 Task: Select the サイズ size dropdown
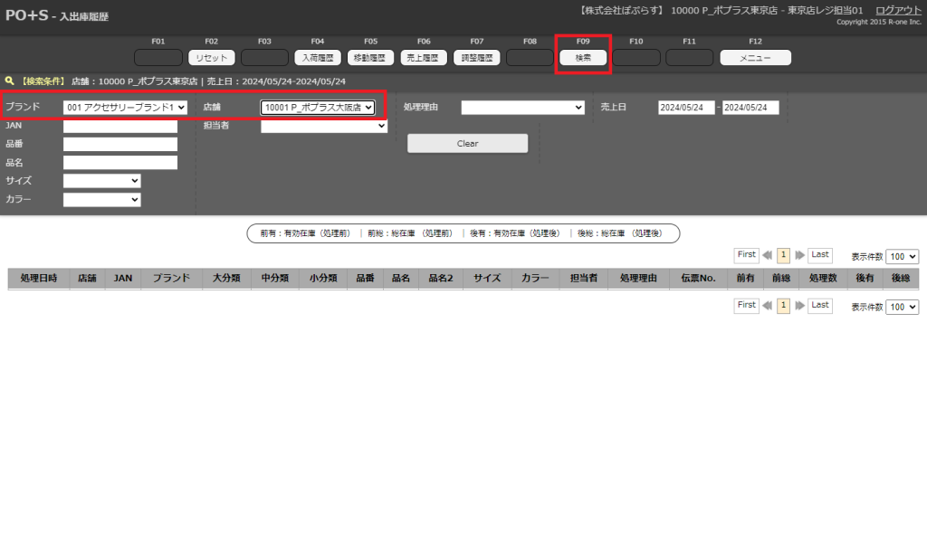click(101, 181)
